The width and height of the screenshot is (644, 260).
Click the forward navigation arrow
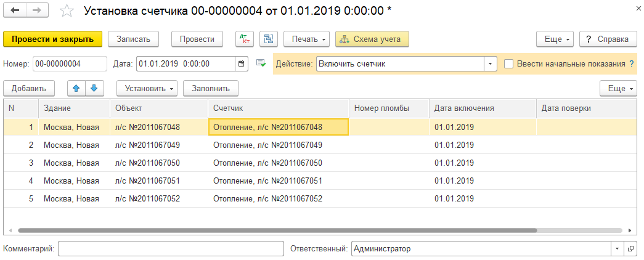pyautogui.click(x=36, y=11)
